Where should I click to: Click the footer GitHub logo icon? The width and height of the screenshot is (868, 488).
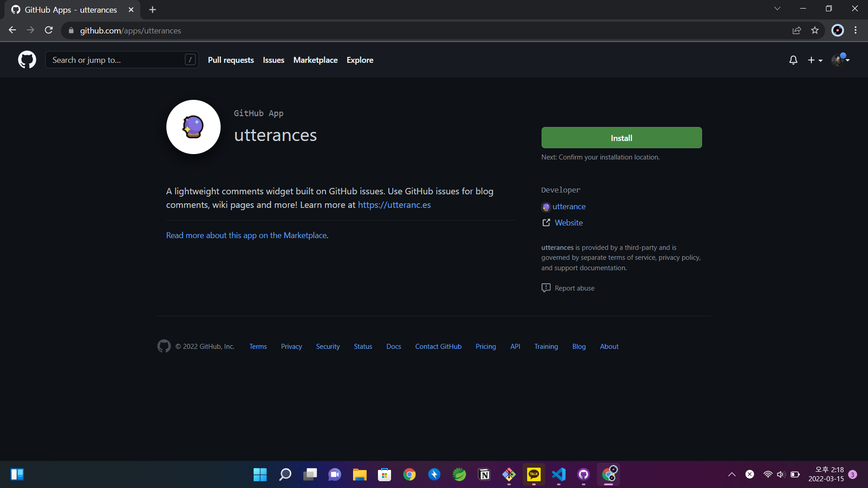click(164, 346)
